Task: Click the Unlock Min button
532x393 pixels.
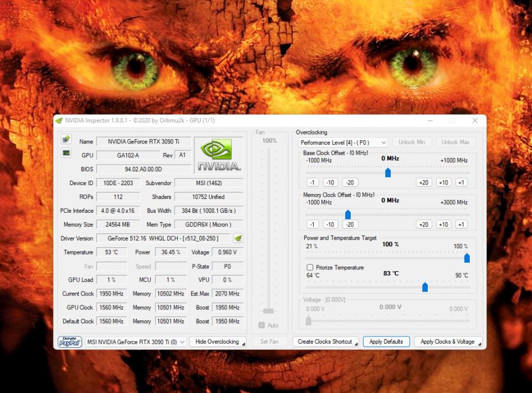Action: [x=412, y=142]
